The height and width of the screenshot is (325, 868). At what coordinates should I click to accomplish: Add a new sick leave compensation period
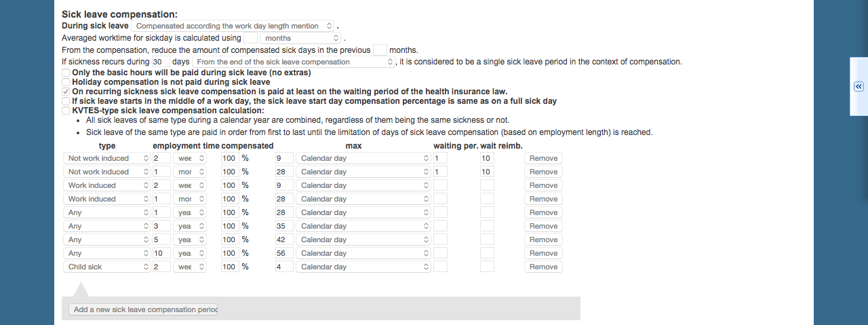click(143, 309)
